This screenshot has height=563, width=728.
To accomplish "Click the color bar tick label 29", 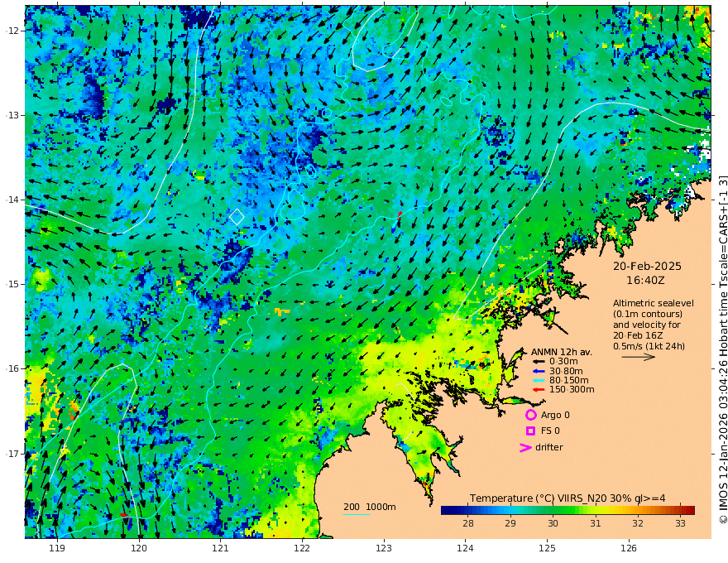I will coord(510,523).
